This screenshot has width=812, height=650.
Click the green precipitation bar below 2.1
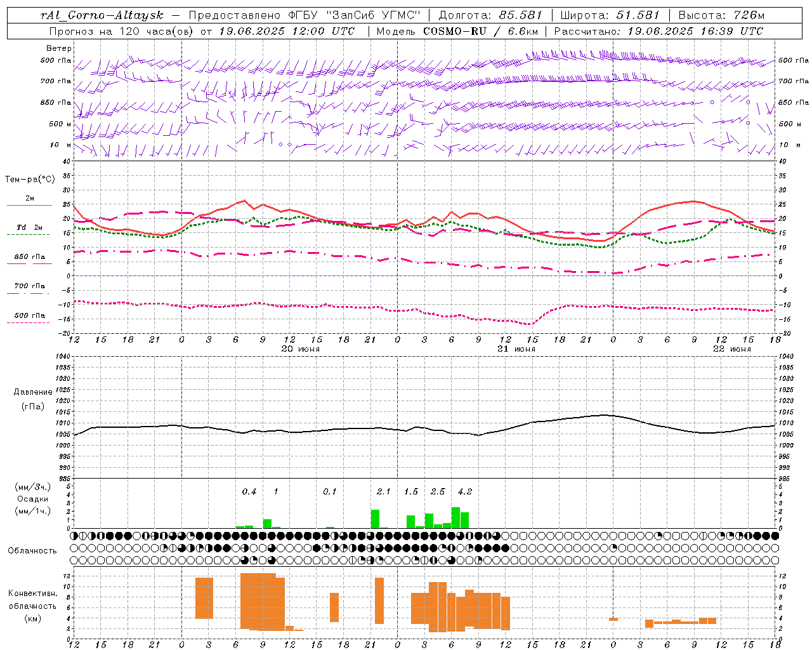pos(375,519)
